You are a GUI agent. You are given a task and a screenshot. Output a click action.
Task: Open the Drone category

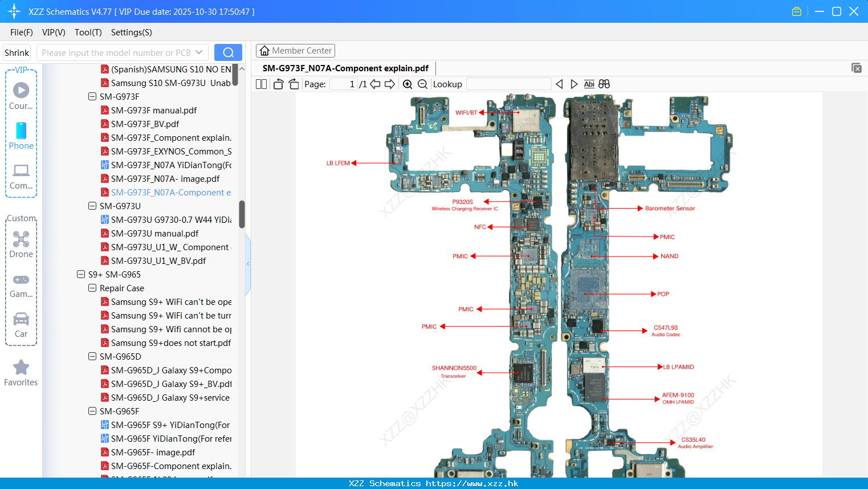pos(21,244)
